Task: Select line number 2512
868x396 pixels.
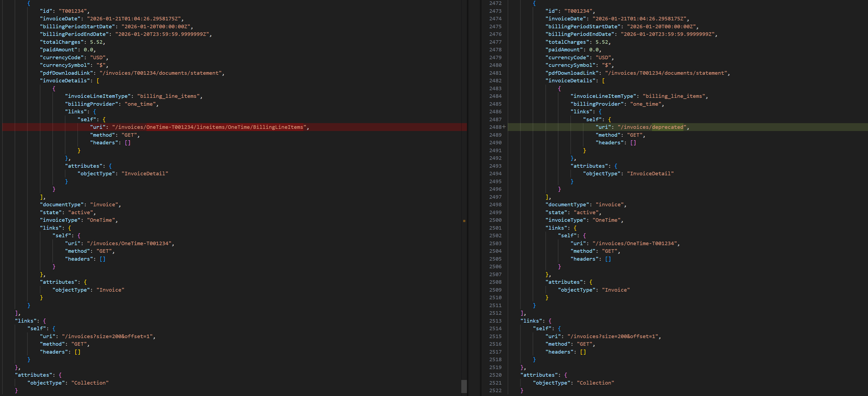Action: tap(496, 313)
